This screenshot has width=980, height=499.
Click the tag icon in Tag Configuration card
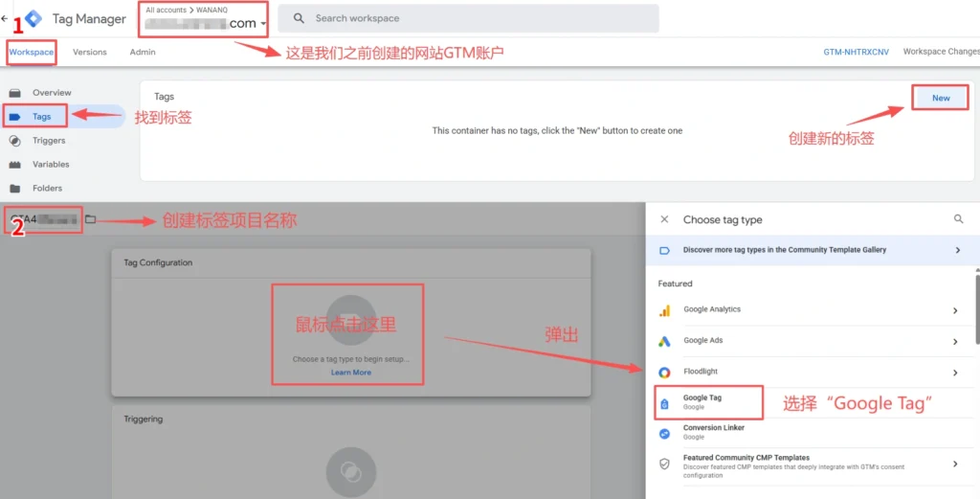pos(351,320)
